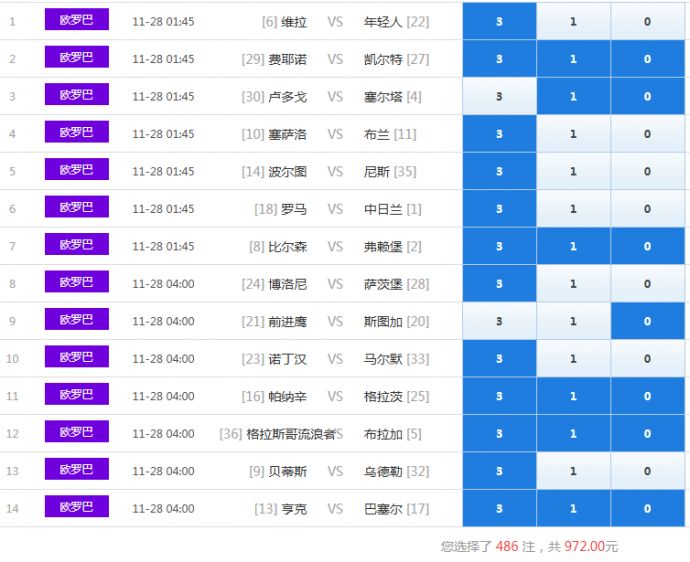This screenshot has width=690, height=562.
Task: Unselect the 1 option for 比尔森 vs 弗赖堡
Action: [573, 247]
